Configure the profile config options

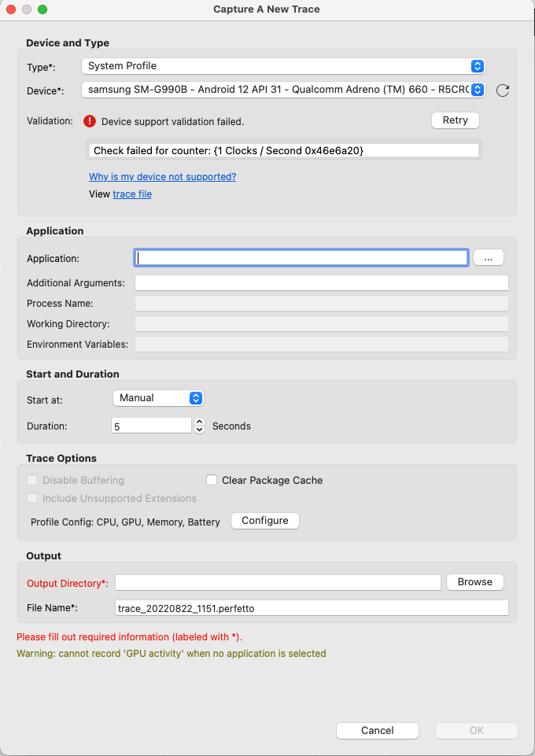click(x=264, y=521)
